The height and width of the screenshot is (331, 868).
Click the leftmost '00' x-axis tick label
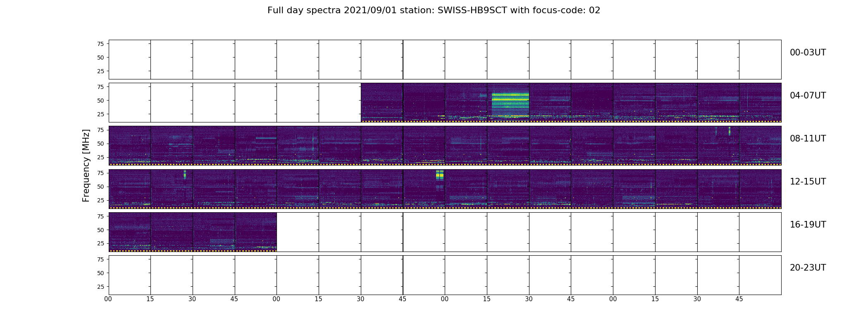pyautogui.click(x=108, y=299)
